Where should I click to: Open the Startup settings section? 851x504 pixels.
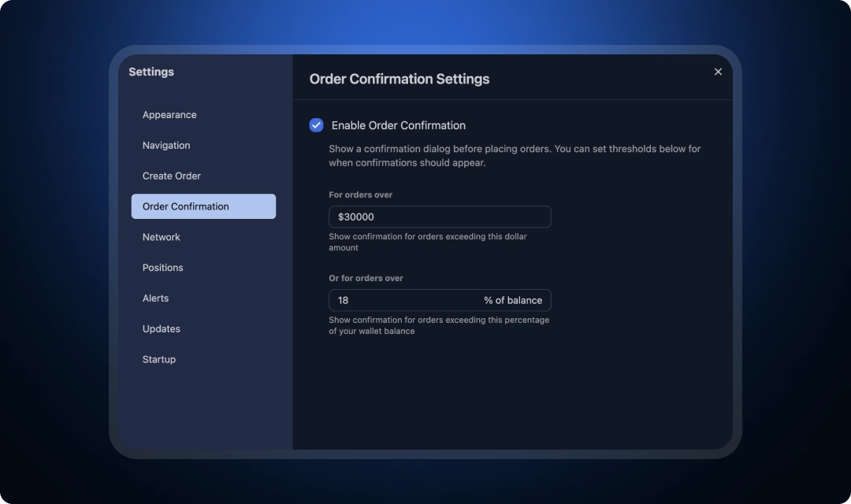(158, 359)
